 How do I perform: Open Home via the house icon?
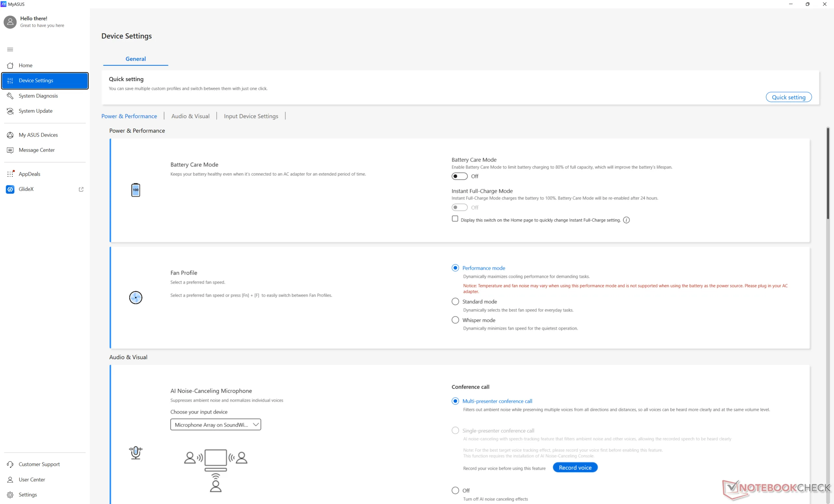click(x=10, y=65)
